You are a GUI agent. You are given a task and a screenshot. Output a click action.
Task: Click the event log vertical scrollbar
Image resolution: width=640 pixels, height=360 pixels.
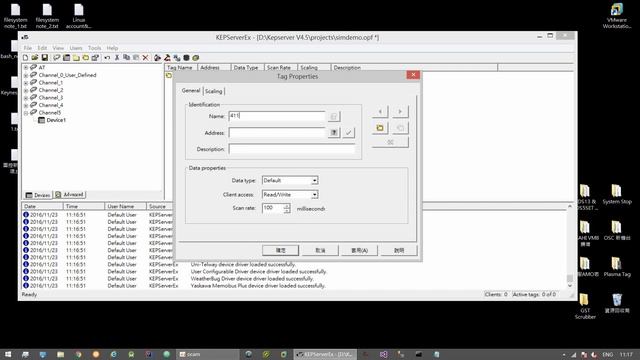click(x=570, y=247)
